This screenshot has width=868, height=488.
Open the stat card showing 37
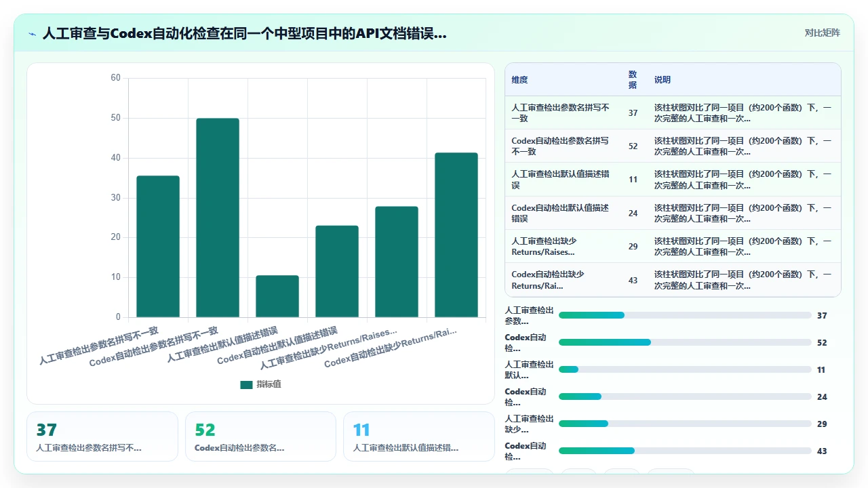(x=102, y=436)
